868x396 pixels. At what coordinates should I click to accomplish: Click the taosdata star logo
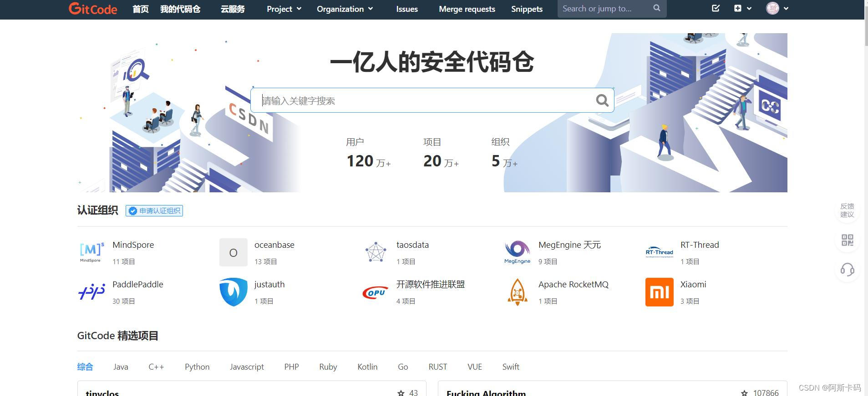point(376,252)
